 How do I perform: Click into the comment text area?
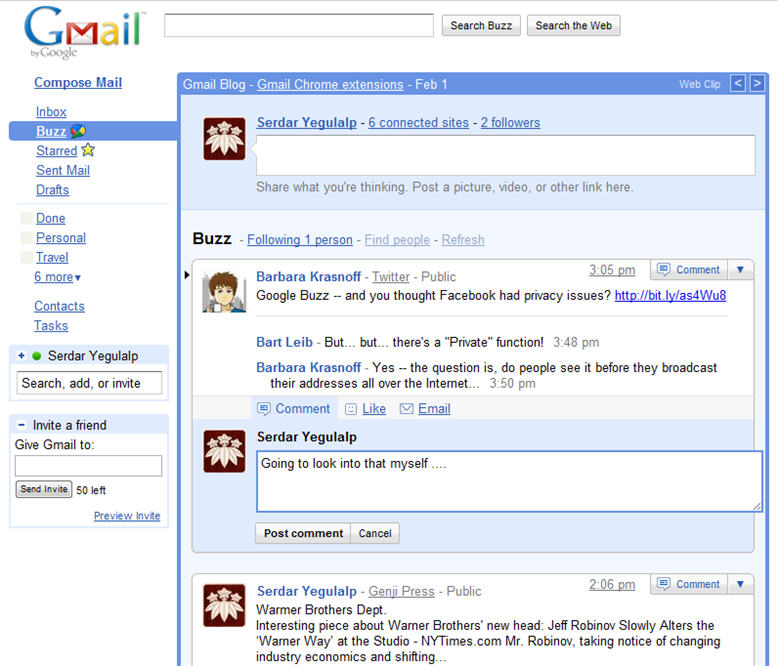pyautogui.click(x=509, y=481)
